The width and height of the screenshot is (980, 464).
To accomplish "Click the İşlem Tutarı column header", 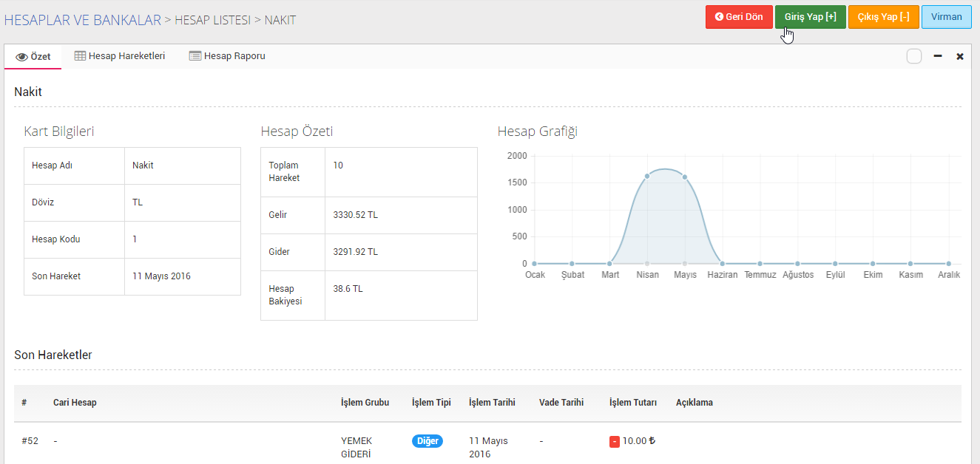I will click(633, 403).
